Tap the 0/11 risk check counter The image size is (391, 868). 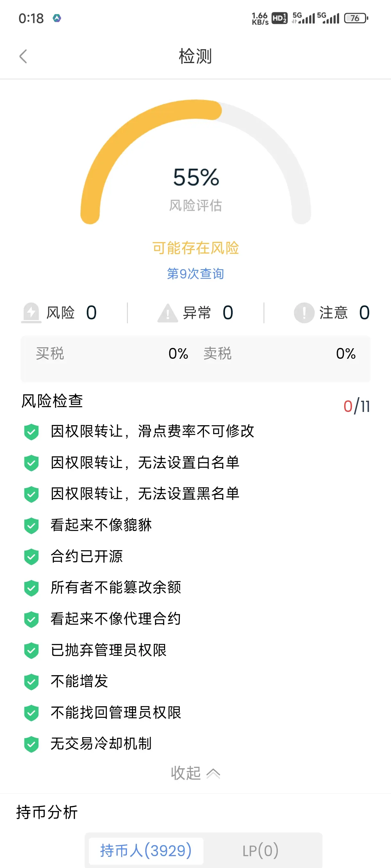click(357, 406)
